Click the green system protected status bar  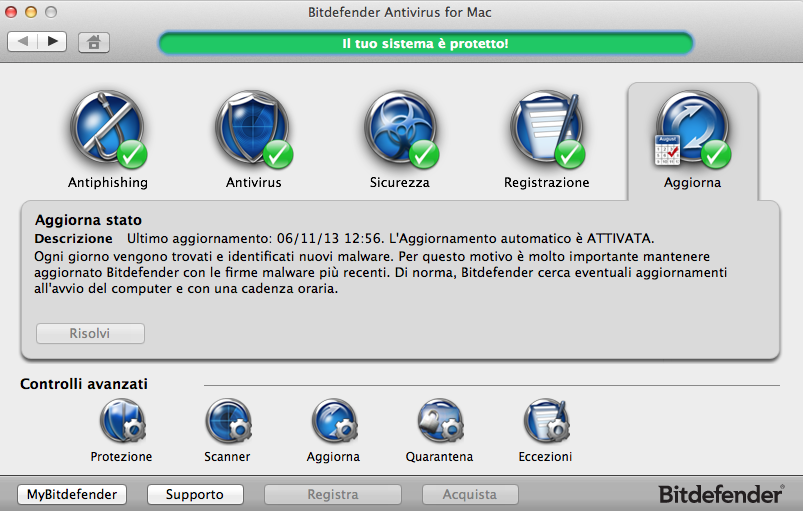426,44
